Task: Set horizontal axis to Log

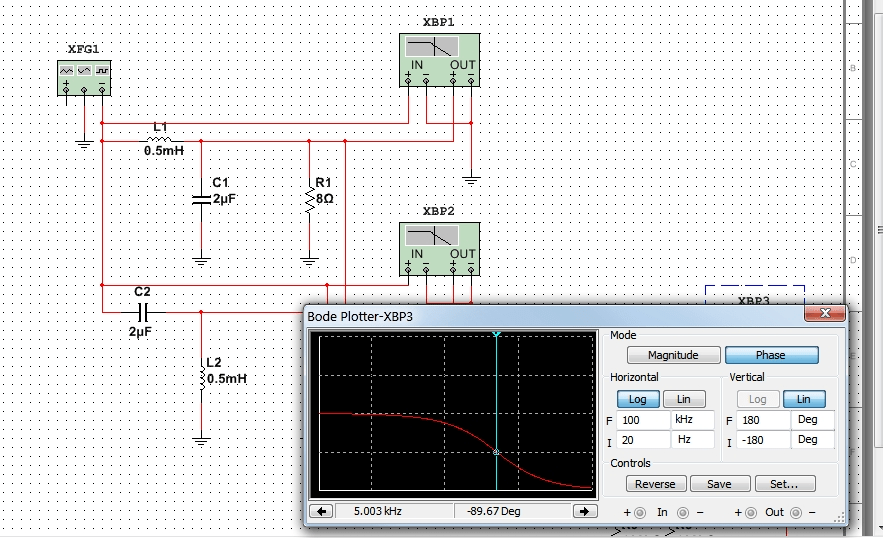Action: pos(637,399)
